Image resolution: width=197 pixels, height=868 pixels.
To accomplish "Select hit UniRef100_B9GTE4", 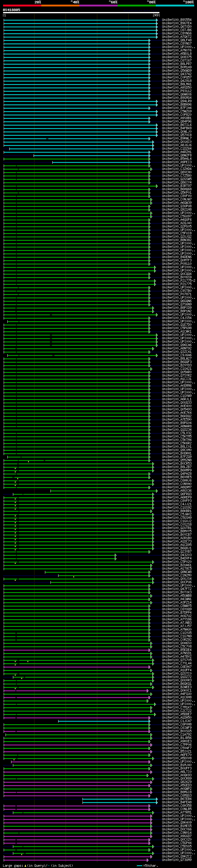I will pos(177,23).
